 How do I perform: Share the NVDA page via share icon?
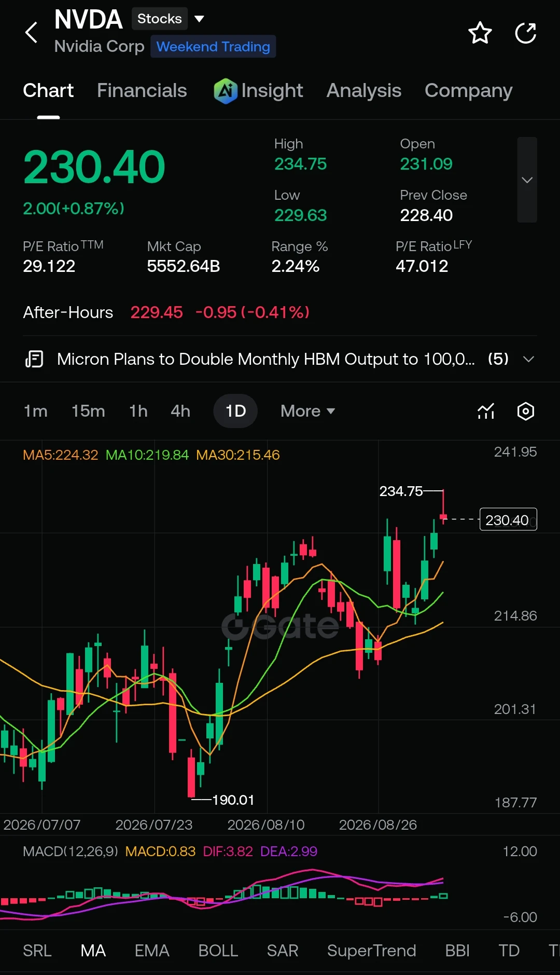(x=525, y=33)
